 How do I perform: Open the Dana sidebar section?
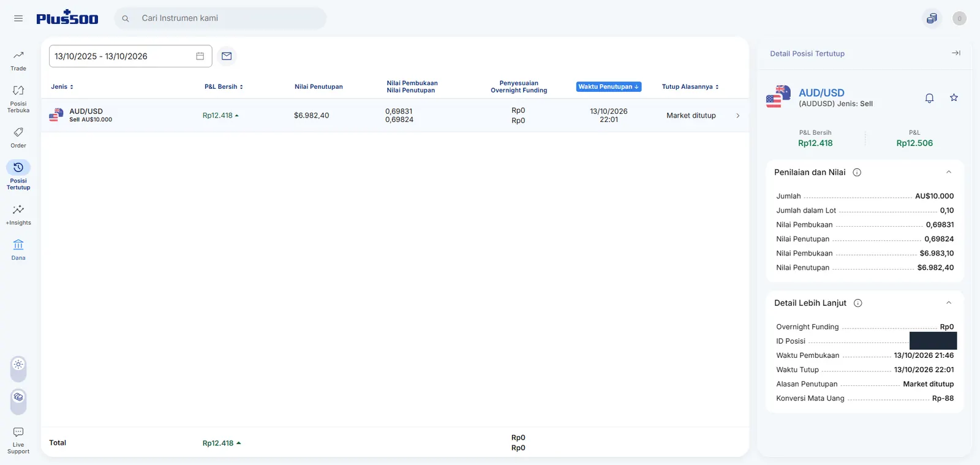18,250
